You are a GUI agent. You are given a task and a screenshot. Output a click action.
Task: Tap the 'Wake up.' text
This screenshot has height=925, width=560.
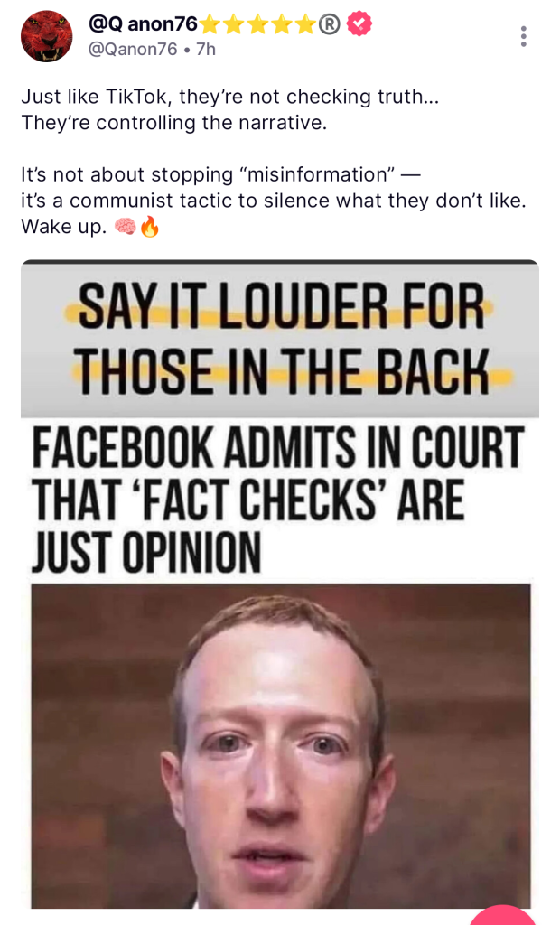pos(64,227)
